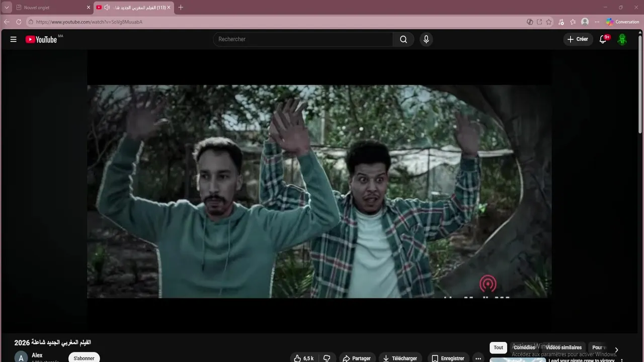
Task: Click the video player to pause playback
Action: (319, 191)
